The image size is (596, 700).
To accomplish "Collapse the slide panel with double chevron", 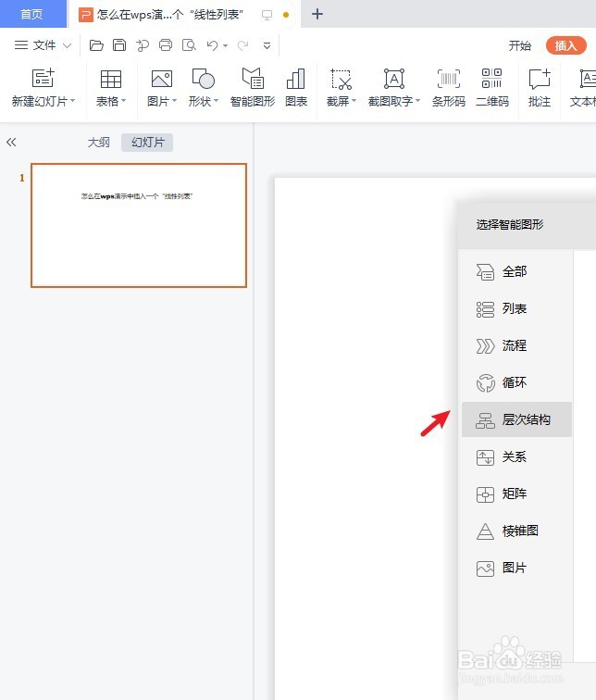I will click(11, 143).
